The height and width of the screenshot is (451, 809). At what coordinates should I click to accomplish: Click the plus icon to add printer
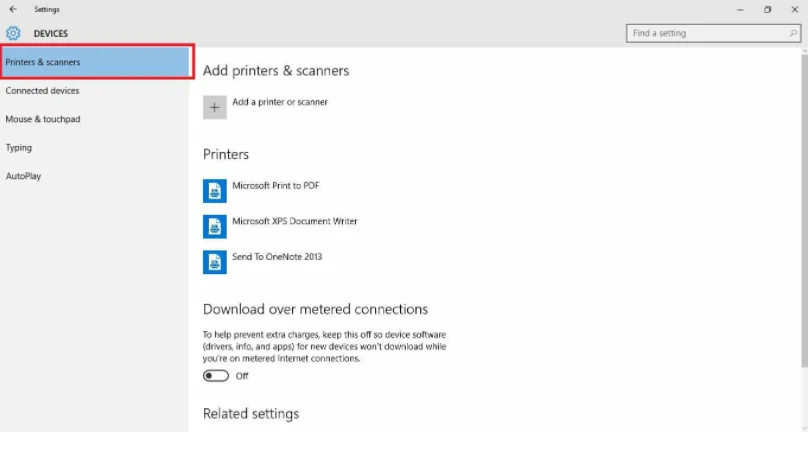click(215, 107)
